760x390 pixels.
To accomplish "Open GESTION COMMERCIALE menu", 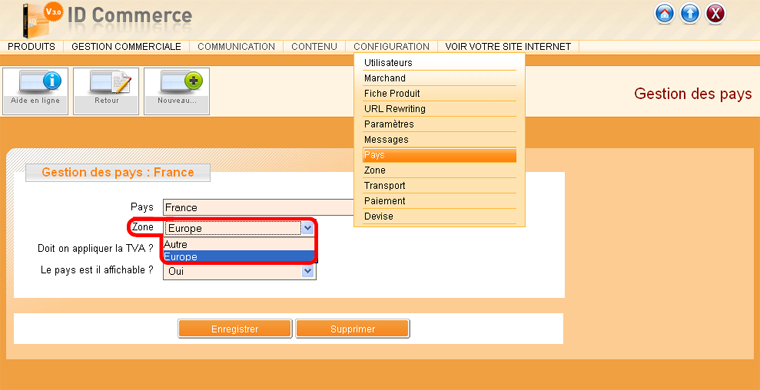I will [127, 47].
